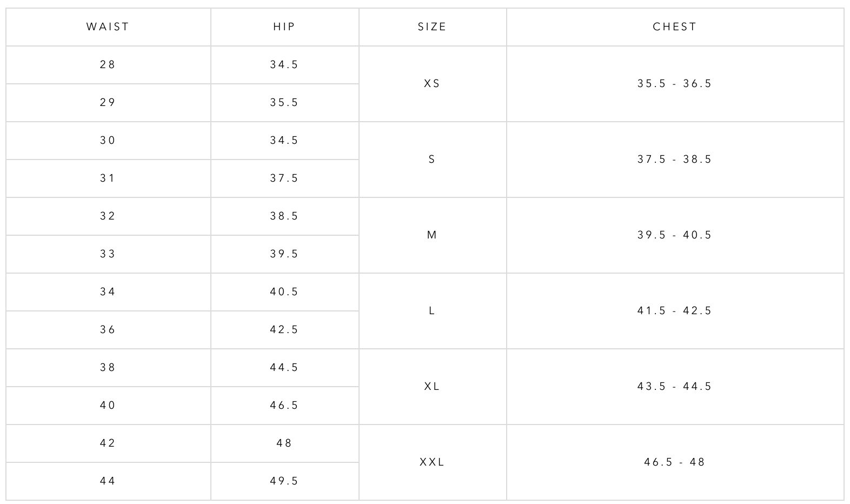Select hip value 42.5
The image size is (850, 504).
click(284, 330)
